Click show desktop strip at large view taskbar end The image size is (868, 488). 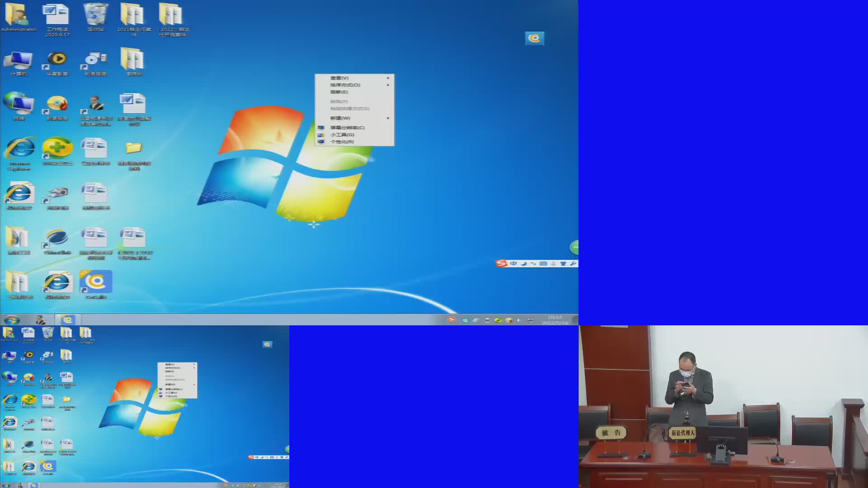coord(576,320)
